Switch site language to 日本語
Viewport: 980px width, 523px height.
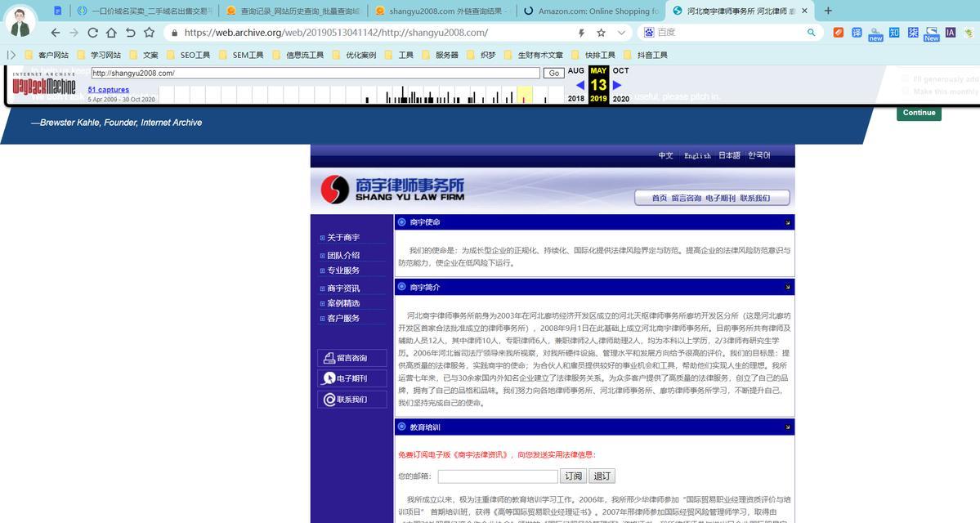click(729, 155)
